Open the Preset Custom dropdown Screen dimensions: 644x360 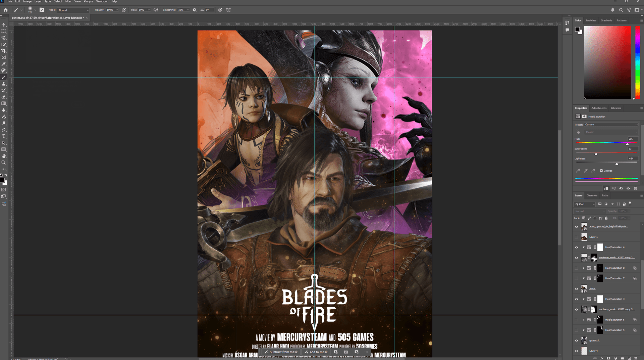point(611,125)
